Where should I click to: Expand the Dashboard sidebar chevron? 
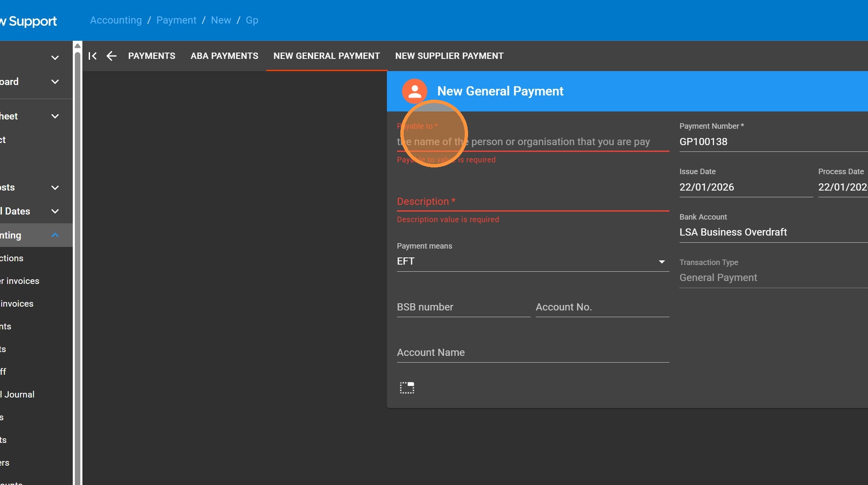pos(55,82)
